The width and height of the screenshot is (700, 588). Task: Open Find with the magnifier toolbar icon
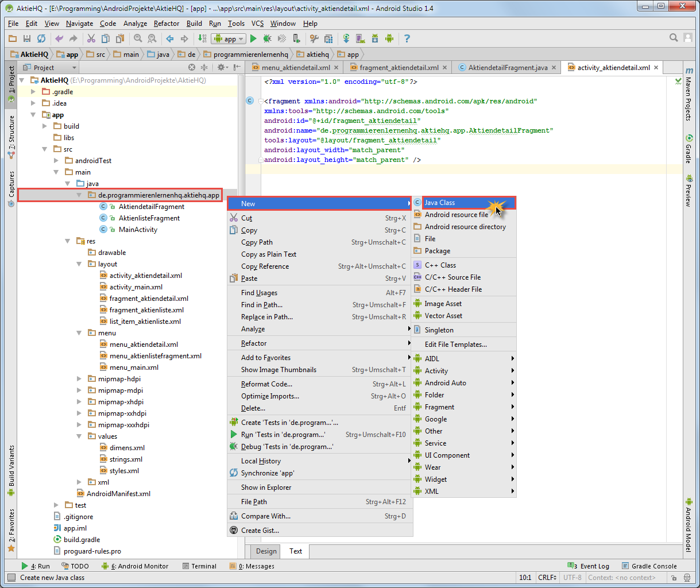pos(138,38)
